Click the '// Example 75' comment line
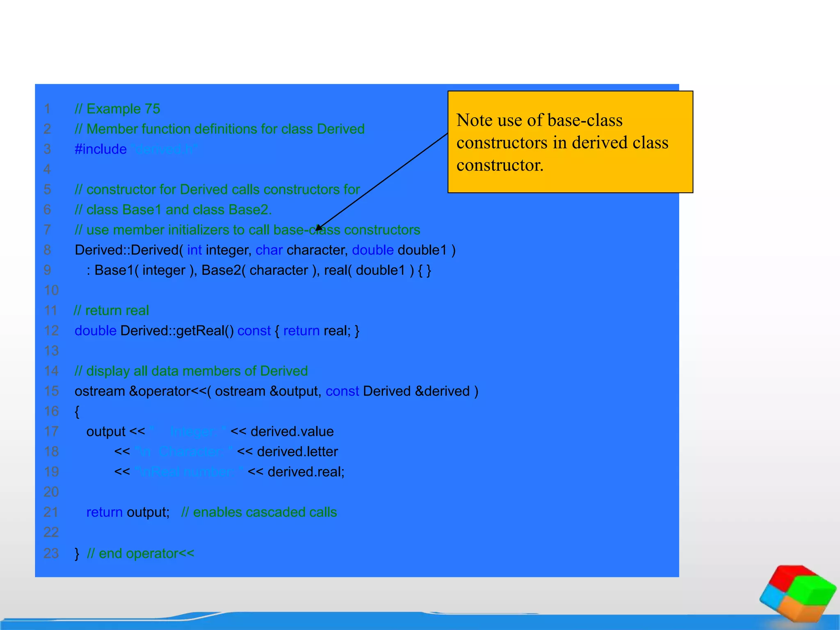The image size is (840, 630). click(117, 109)
